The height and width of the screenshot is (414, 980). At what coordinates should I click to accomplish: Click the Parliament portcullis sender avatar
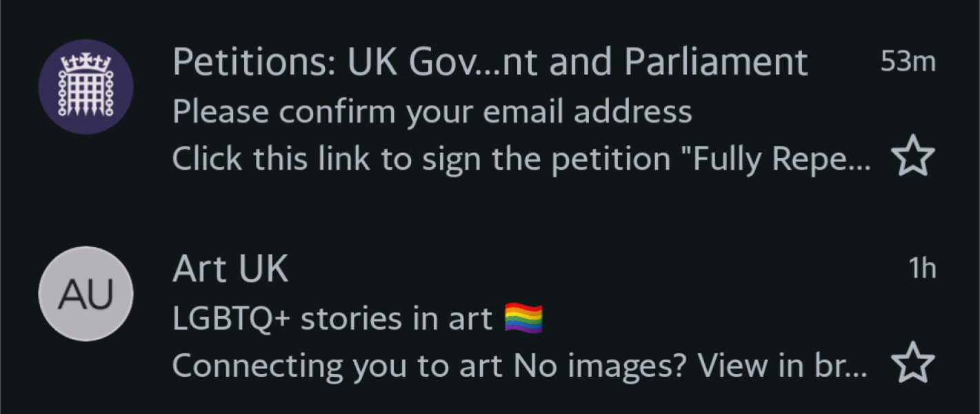(x=86, y=87)
